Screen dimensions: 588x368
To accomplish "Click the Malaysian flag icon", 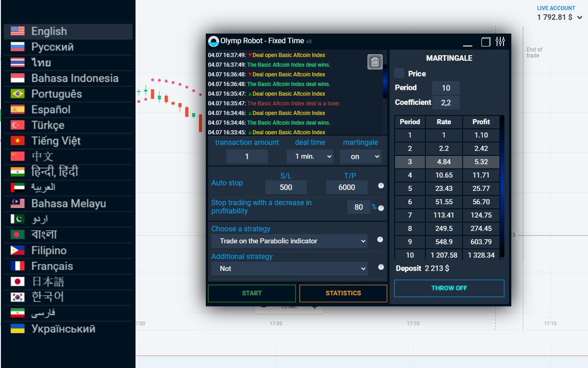I will (x=17, y=203).
